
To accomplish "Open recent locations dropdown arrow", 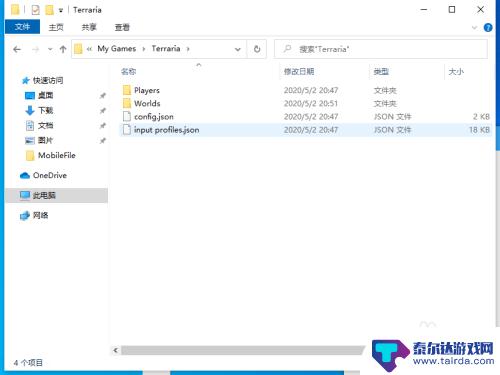I will click(x=50, y=49).
